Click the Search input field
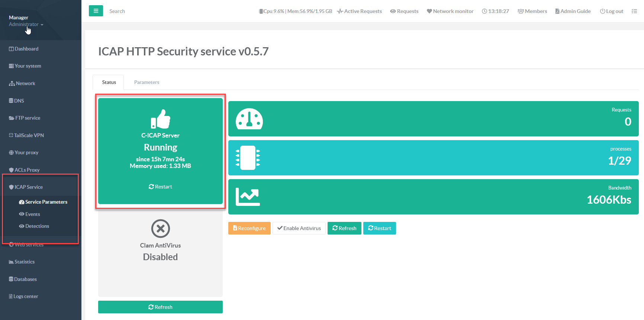Screen dimensions: 644x320 pos(149,11)
